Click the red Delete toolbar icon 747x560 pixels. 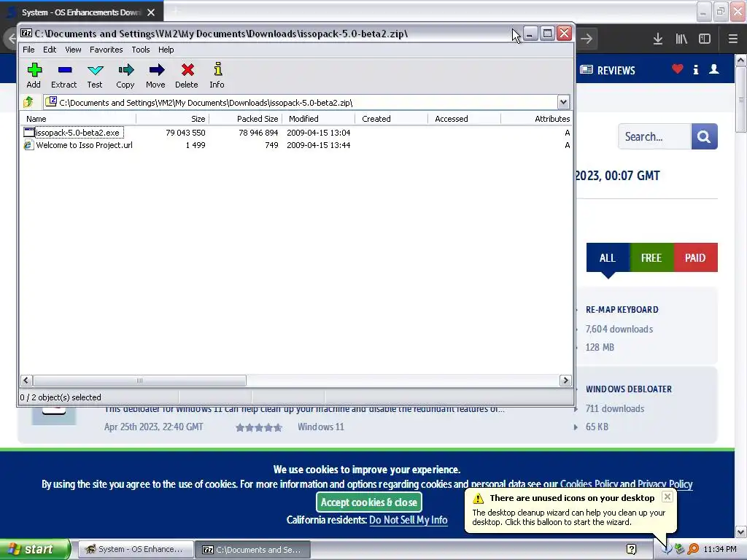coord(187,70)
